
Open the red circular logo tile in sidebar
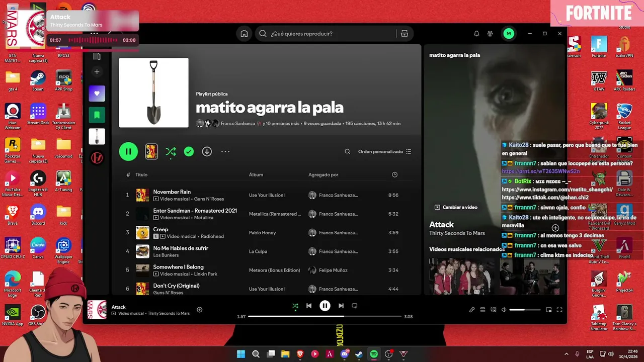(97, 158)
